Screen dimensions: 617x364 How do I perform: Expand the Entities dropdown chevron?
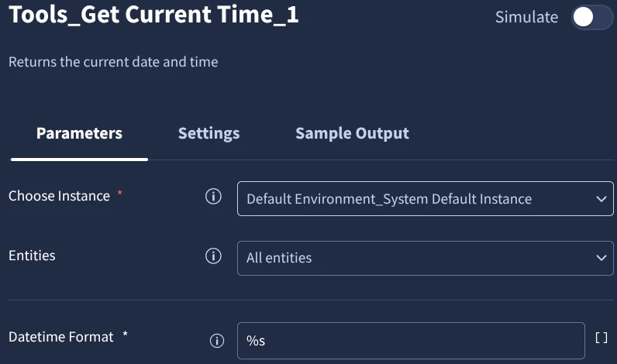coord(601,258)
